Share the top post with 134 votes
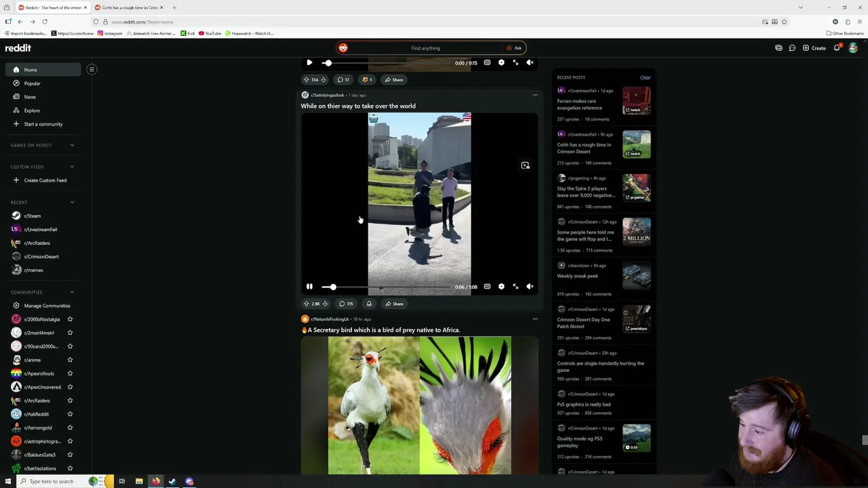This screenshot has height=488, width=868. click(x=393, y=79)
